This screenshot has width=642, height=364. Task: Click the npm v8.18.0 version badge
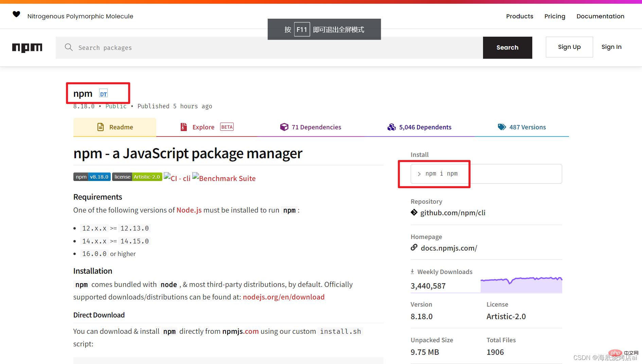click(92, 177)
